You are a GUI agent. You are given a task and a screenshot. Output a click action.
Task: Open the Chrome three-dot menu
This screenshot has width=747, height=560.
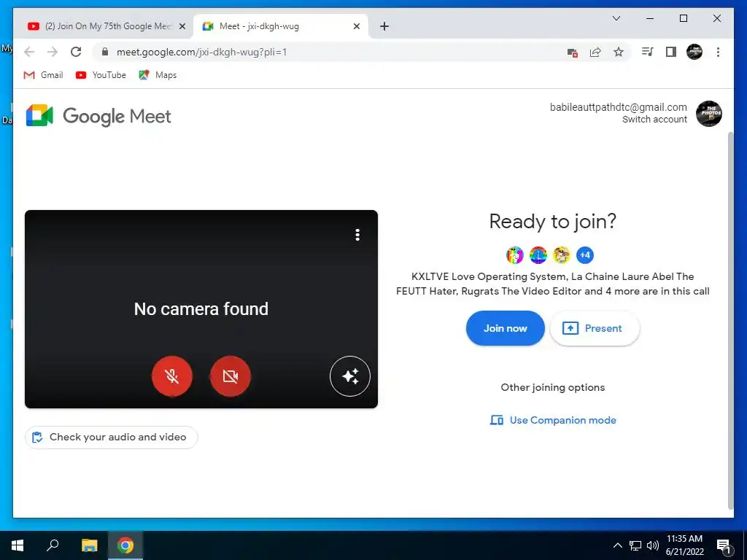tap(718, 52)
